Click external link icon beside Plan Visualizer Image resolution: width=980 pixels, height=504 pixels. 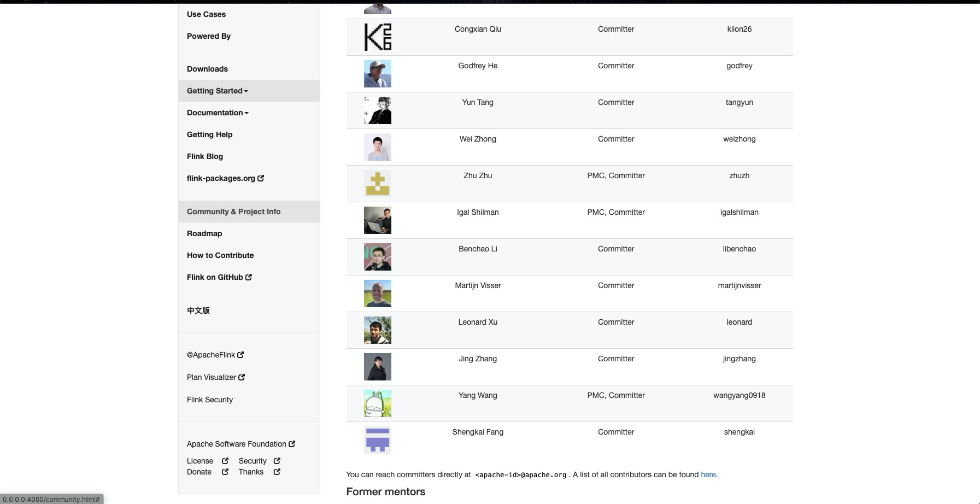pos(242,377)
